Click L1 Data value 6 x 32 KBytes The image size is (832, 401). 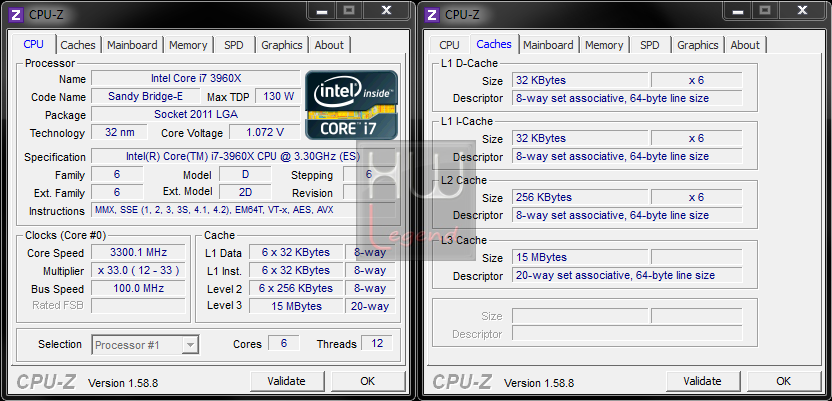click(x=296, y=252)
